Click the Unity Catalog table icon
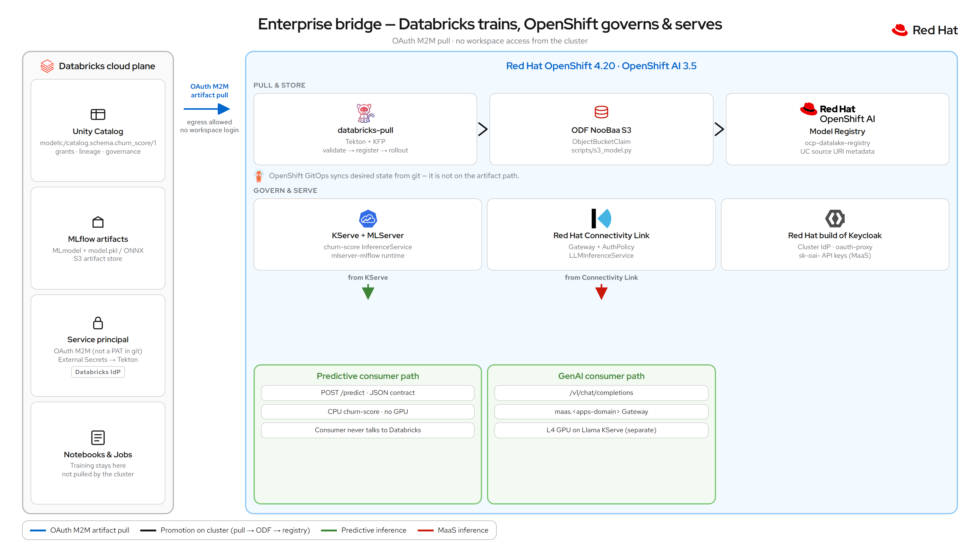Image resolution: width=980 pixels, height=551 pixels. click(98, 114)
